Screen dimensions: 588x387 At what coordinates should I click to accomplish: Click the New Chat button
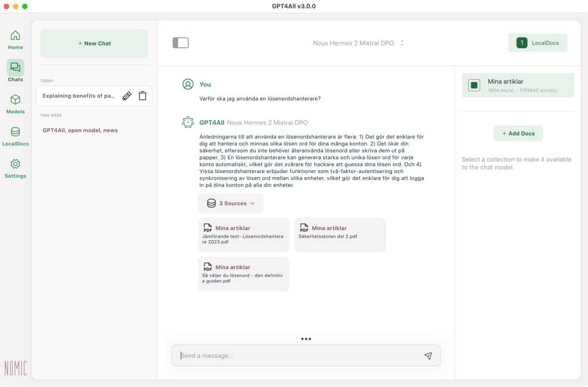[x=94, y=43]
